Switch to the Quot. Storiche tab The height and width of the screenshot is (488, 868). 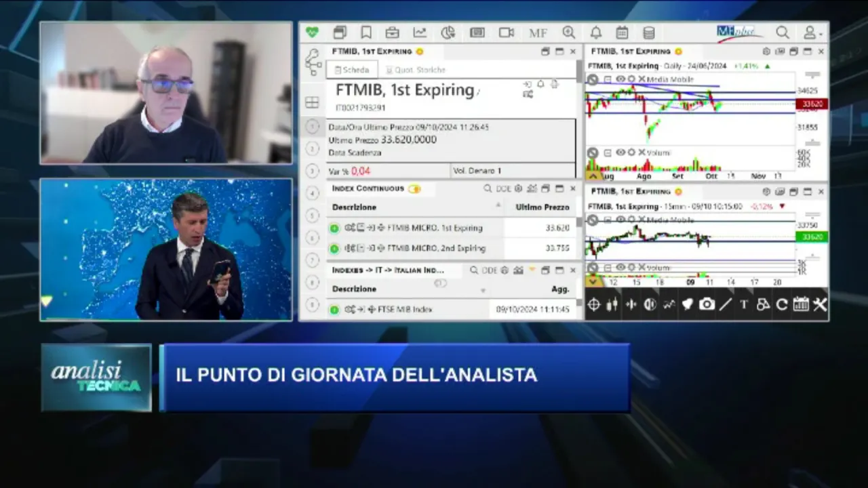416,70
